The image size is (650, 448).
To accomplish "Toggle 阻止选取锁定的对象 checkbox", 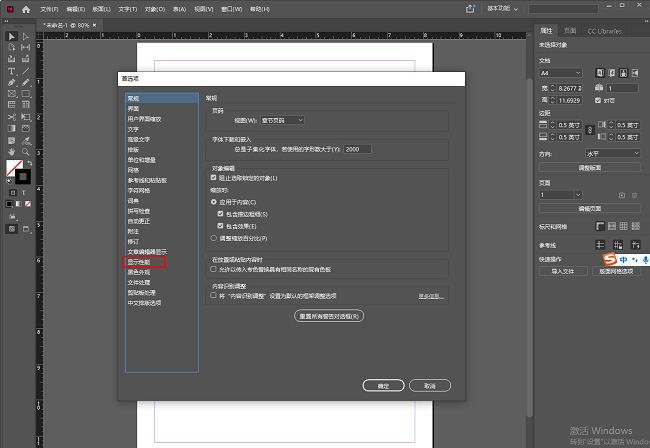I will pyautogui.click(x=214, y=178).
